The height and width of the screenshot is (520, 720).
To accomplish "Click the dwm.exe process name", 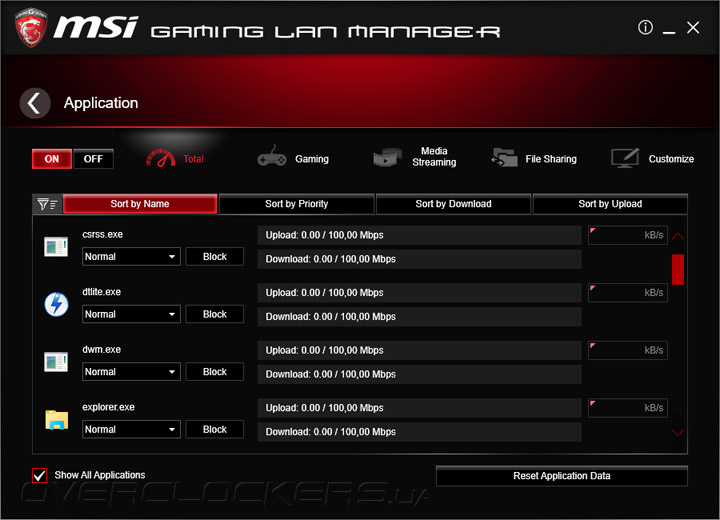I will (x=101, y=350).
